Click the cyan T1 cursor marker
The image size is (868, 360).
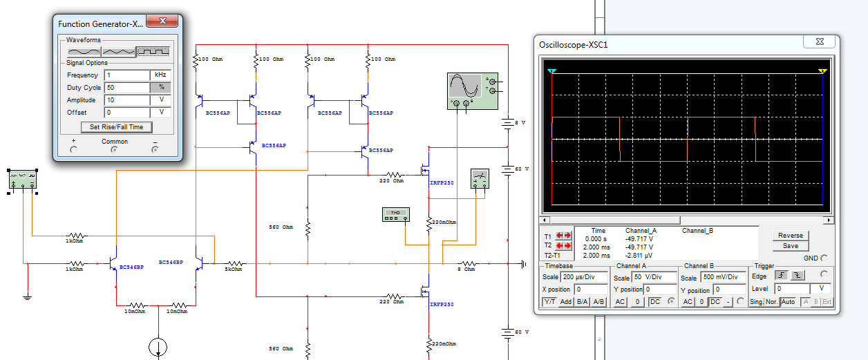(x=551, y=71)
